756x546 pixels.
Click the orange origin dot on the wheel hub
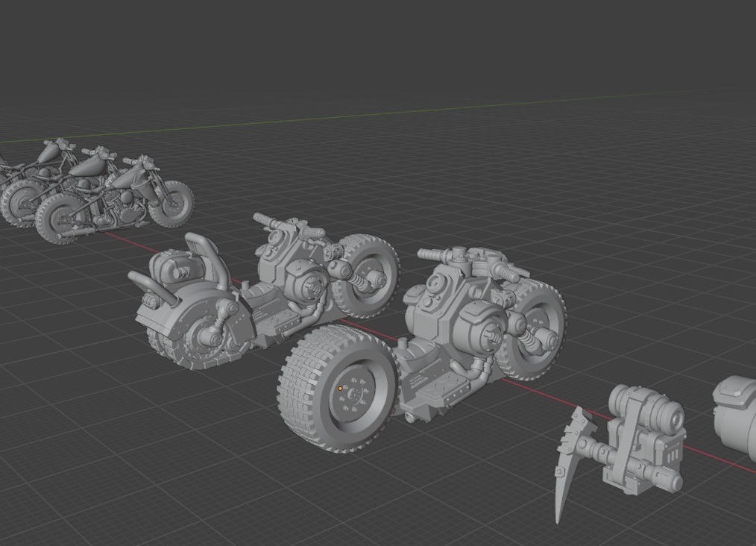(x=341, y=389)
